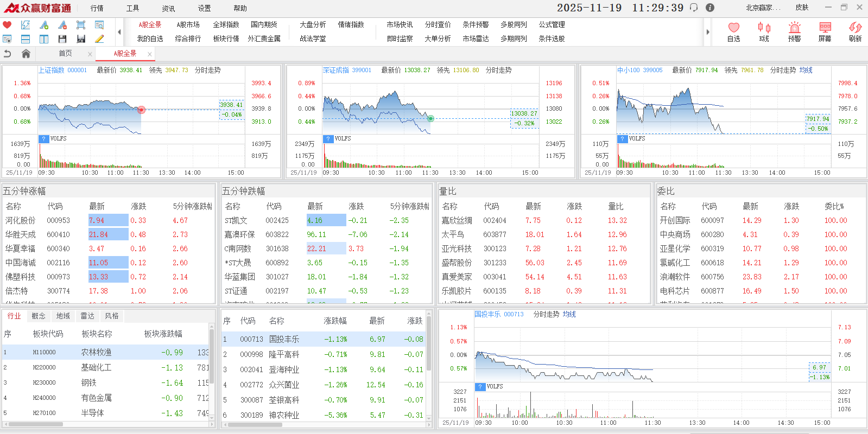Collapse the left icon toolbar arrow
The width and height of the screenshot is (868, 434).
click(119, 32)
